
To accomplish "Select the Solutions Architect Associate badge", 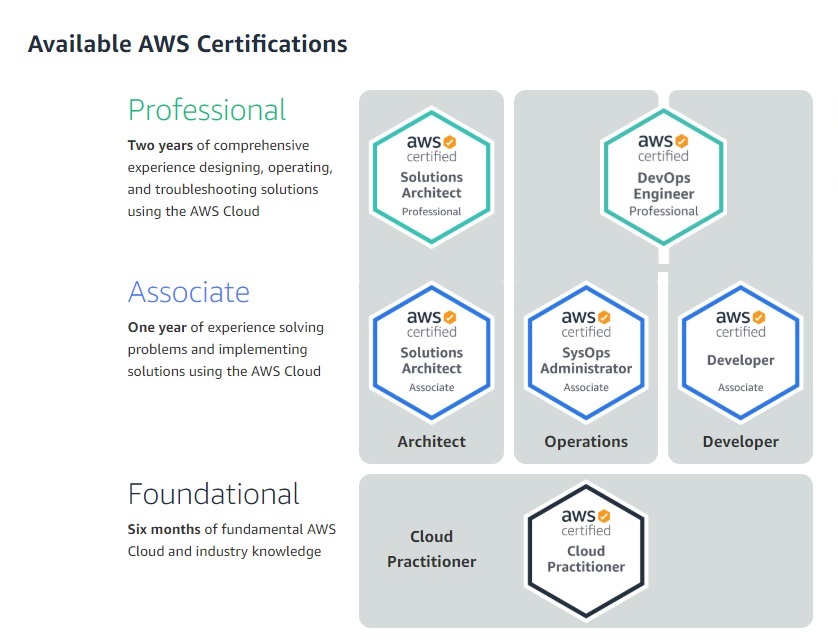I will 431,352.
